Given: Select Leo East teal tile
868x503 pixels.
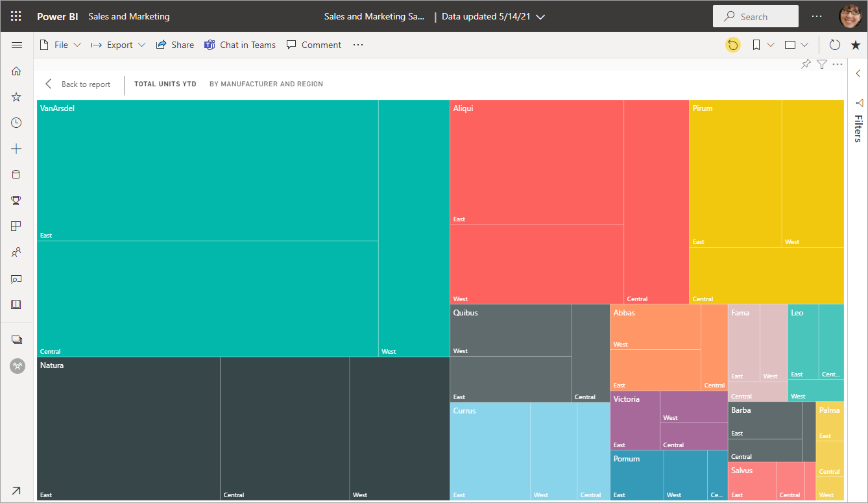Looking at the screenshot, I should (x=803, y=342).
